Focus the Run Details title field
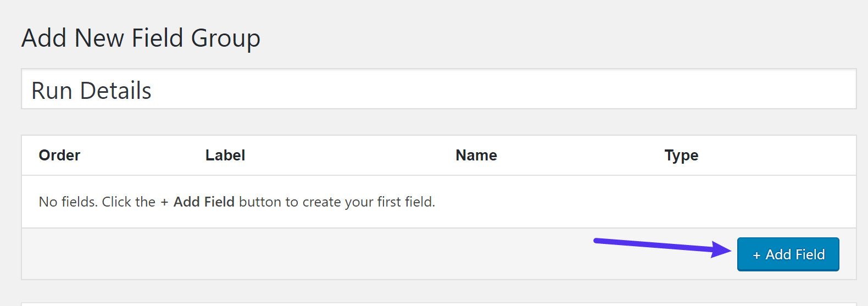The height and width of the screenshot is (306, 868). click(438, 90)
